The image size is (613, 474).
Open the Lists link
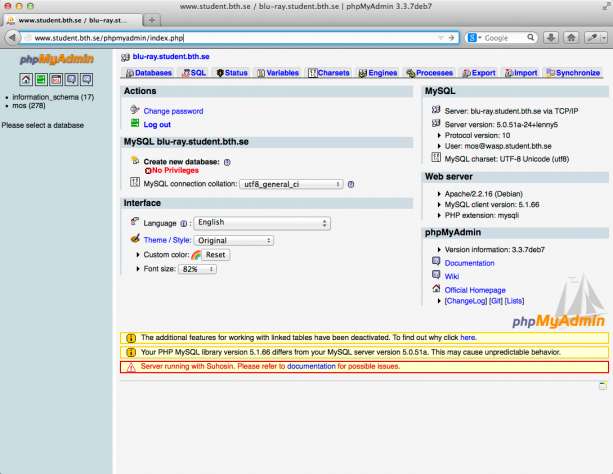click(x=514, y=301)
